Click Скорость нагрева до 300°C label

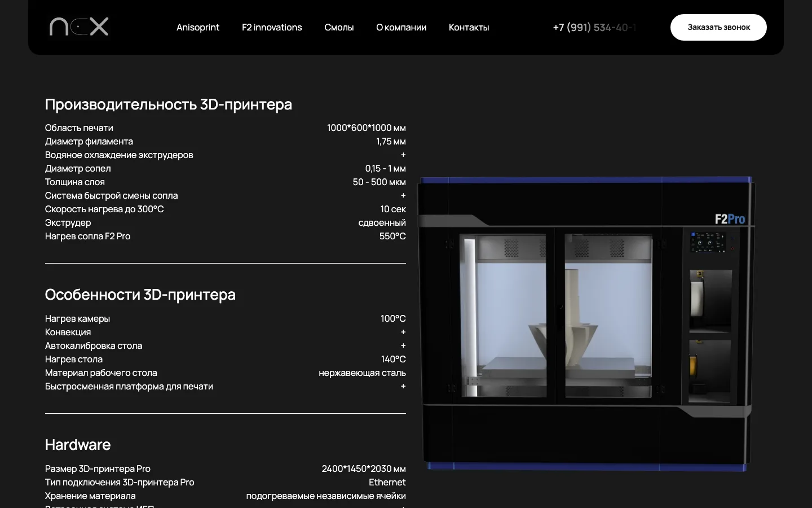[104, 209]
